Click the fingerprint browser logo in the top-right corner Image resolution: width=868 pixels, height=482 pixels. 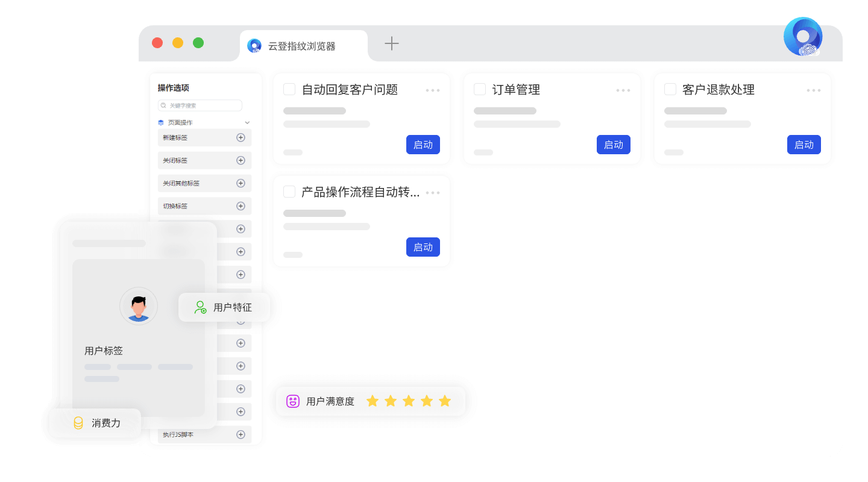click(803, 37)
